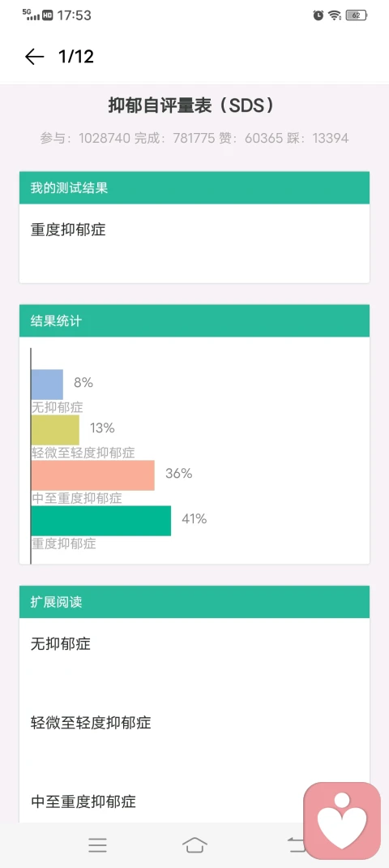The image size is (389, 868).
Task: Tap the 我的测试结果 section header
Action: (x=194, y=187)
